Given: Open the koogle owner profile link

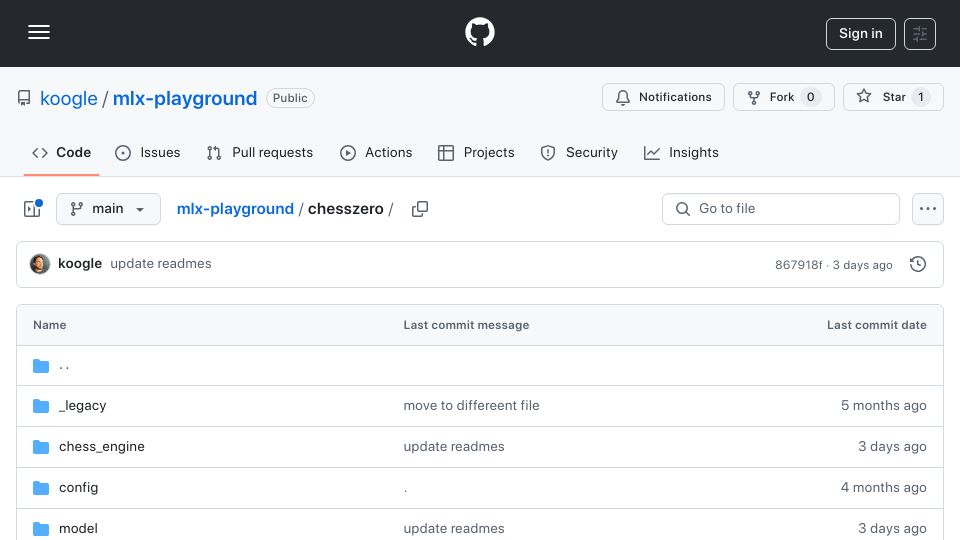Looking at the screenshot, I should click(69, 98).
